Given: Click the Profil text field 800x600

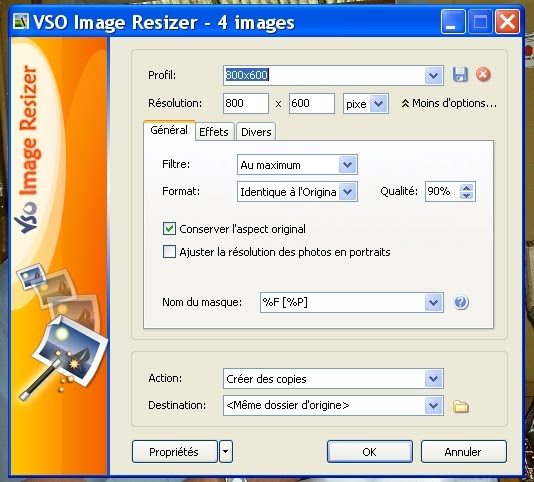Looking at the screenshot, I should coord(324,75).
